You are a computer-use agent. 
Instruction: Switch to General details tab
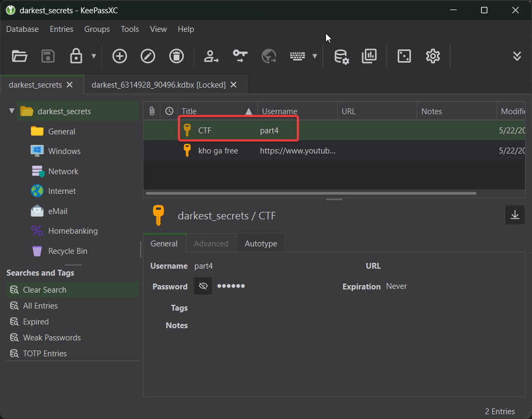tap(164, 244)
